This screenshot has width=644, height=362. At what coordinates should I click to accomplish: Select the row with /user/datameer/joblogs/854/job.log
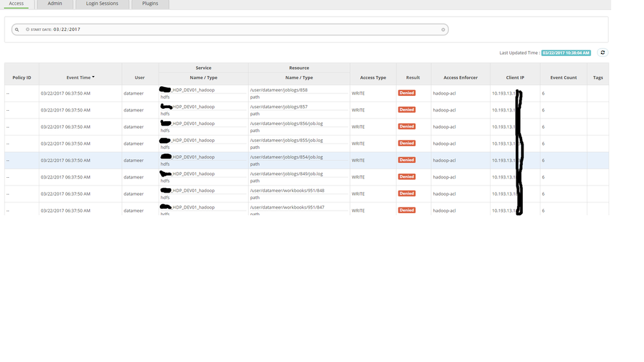click(x=286, y=157)
